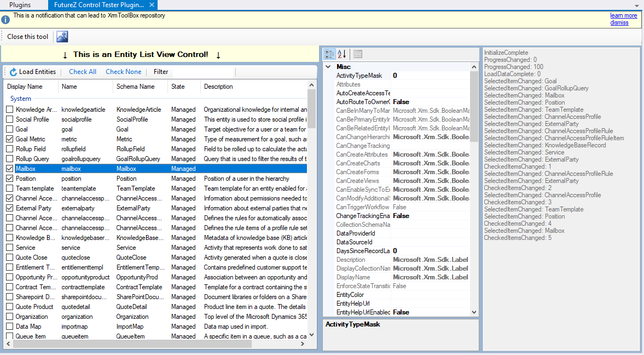The width and height of the screenshot is (644, 355).
Task: Click Close this tool
Action: click(x=27, y=37)
